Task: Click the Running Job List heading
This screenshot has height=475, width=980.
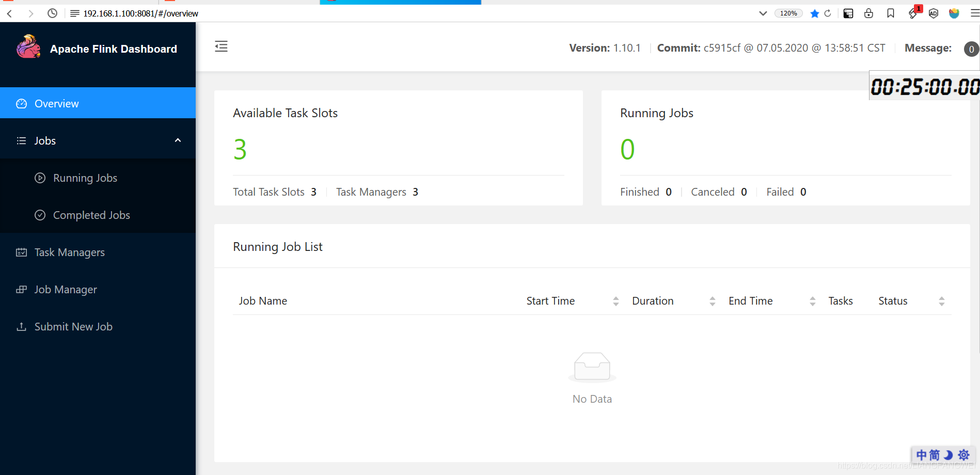Action: pos(278,247)
